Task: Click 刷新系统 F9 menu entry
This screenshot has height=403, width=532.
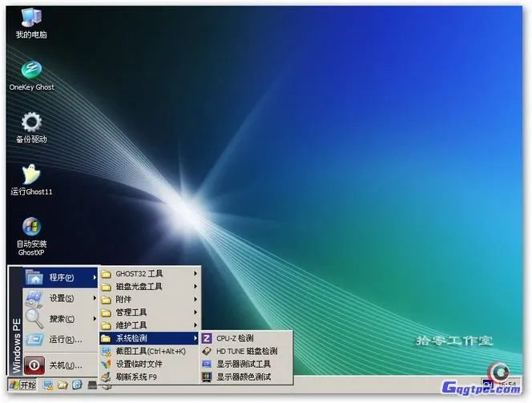Action: pos(149,377)
